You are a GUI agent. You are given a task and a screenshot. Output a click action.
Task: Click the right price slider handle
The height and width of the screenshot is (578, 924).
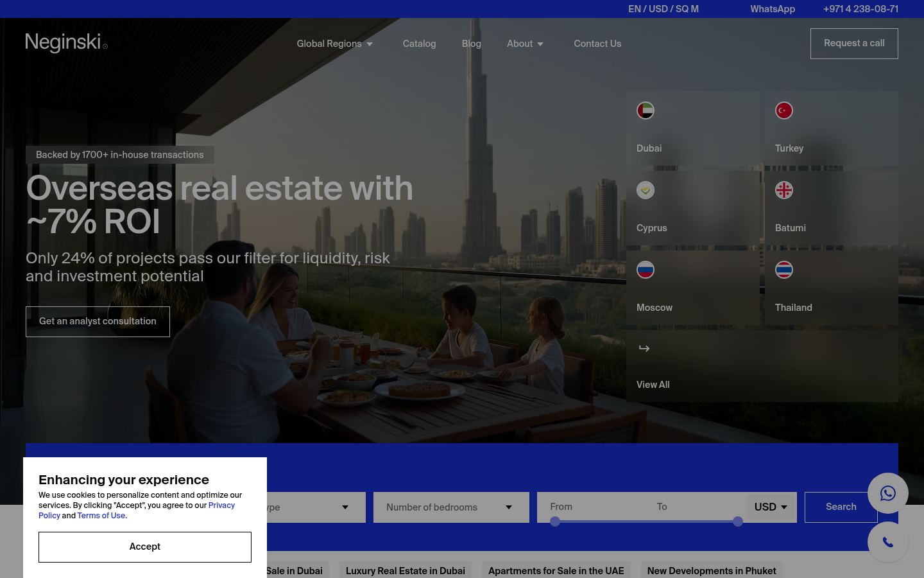point(738,521)
